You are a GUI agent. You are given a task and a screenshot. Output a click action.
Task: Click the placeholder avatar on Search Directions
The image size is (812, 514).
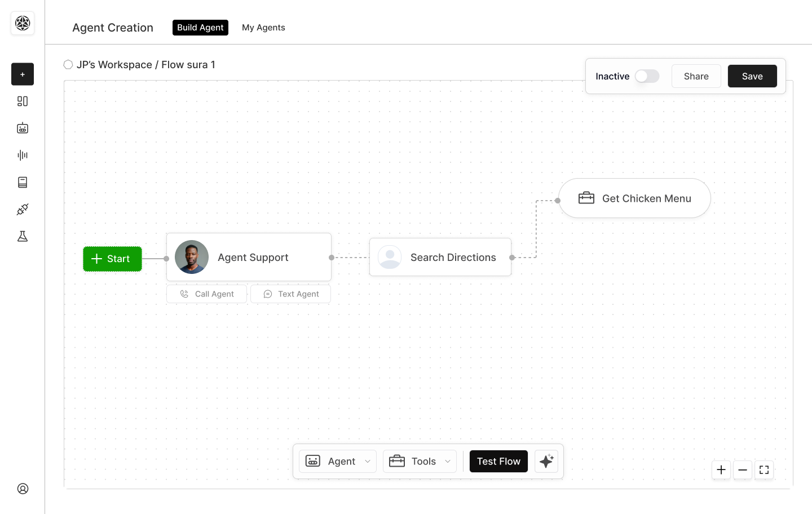click(390, 257)
